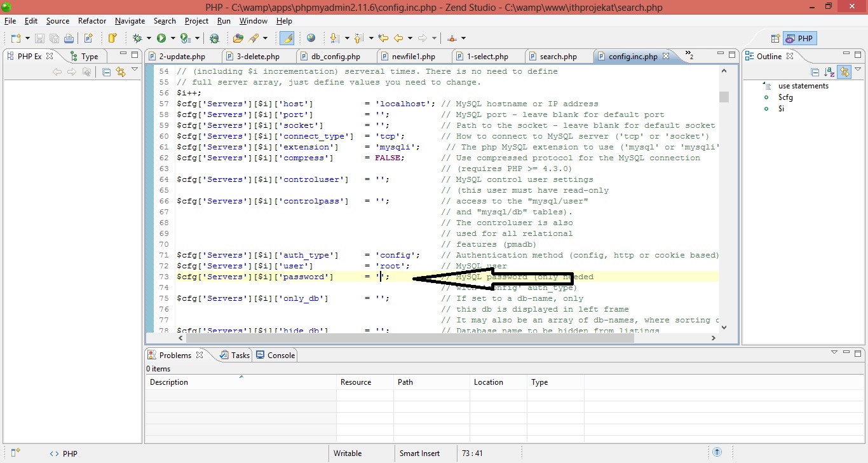Open the web browser globe icon

(x=311, y=38)
